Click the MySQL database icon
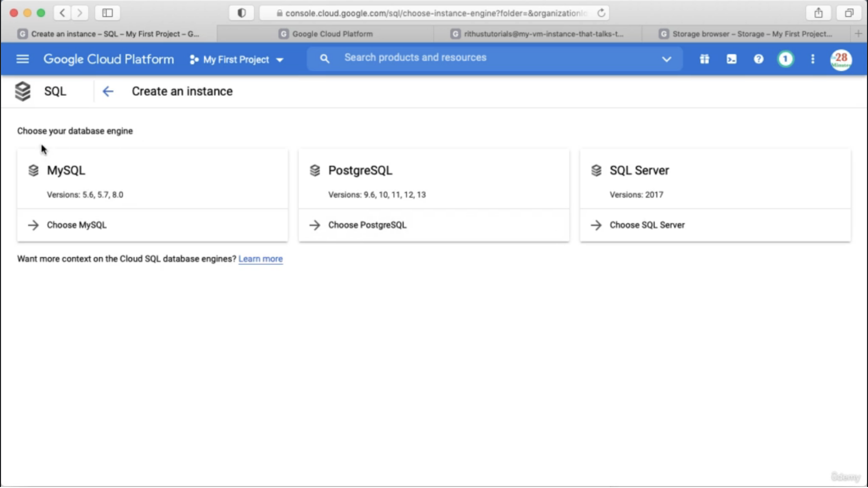 tap(34, 170)
